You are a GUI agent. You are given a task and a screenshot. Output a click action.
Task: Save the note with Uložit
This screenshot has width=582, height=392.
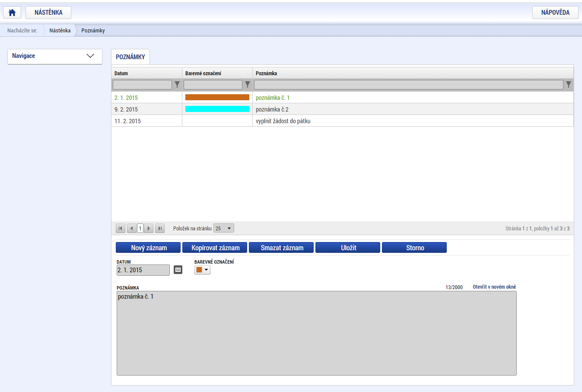click(x=348, y=248)
